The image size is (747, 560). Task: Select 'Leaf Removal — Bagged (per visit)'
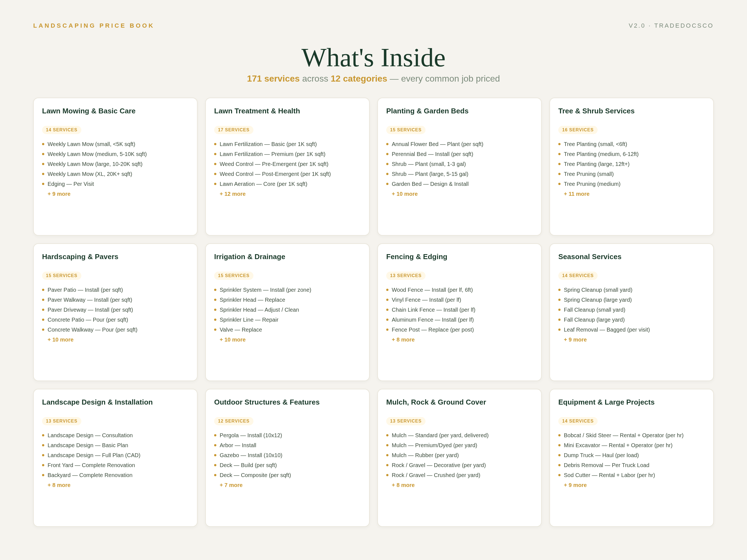[607, 329]
